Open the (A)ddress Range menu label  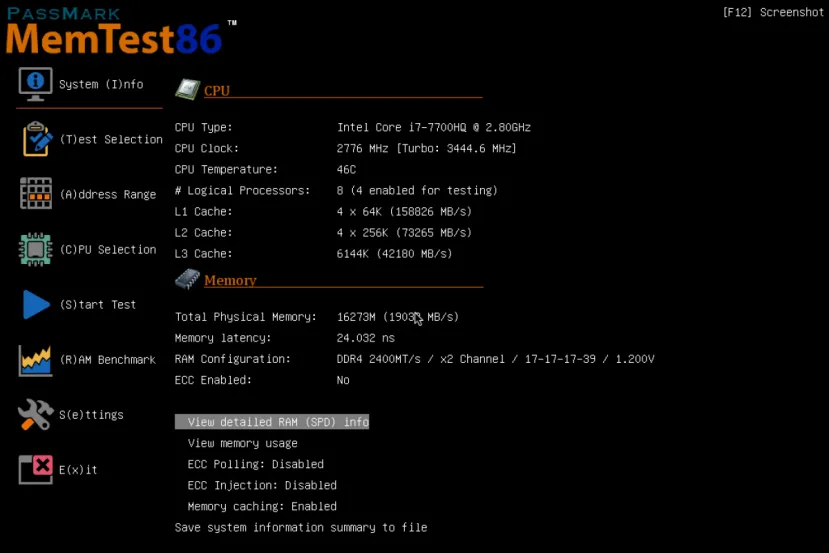pos(108,195)
